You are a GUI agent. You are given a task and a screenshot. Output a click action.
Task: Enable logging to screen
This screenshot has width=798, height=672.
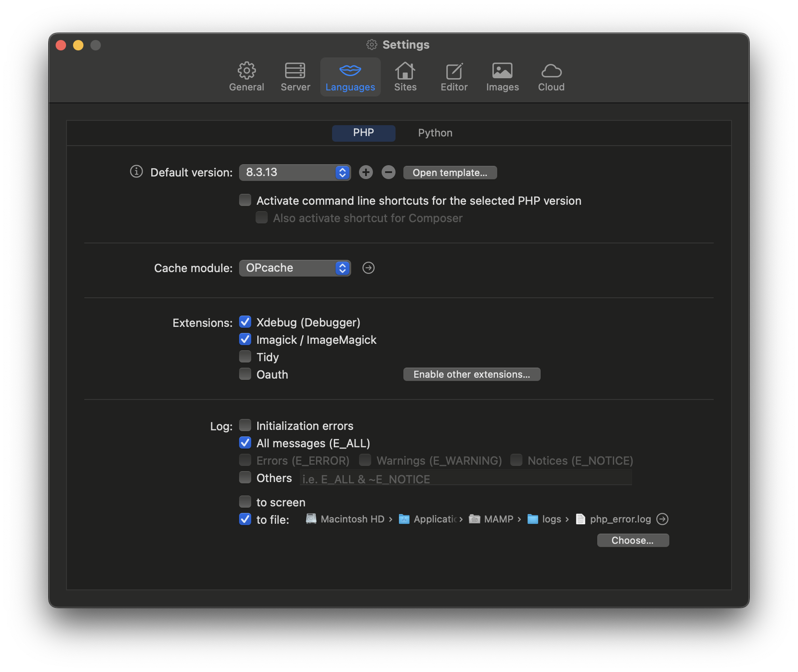(x=245, y=502)
